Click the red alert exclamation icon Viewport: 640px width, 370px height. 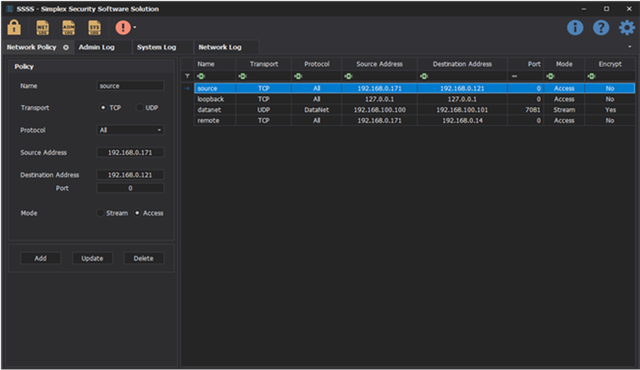pos(123,27)
